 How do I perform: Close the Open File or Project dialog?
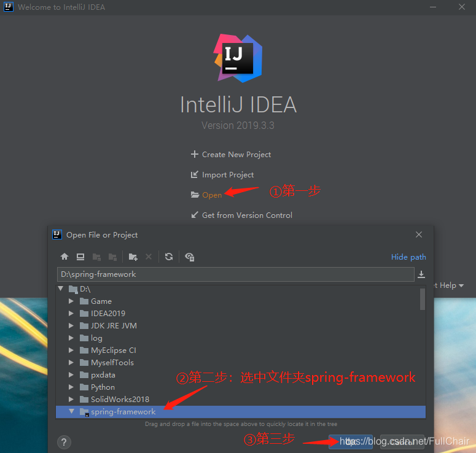[419, 234]
